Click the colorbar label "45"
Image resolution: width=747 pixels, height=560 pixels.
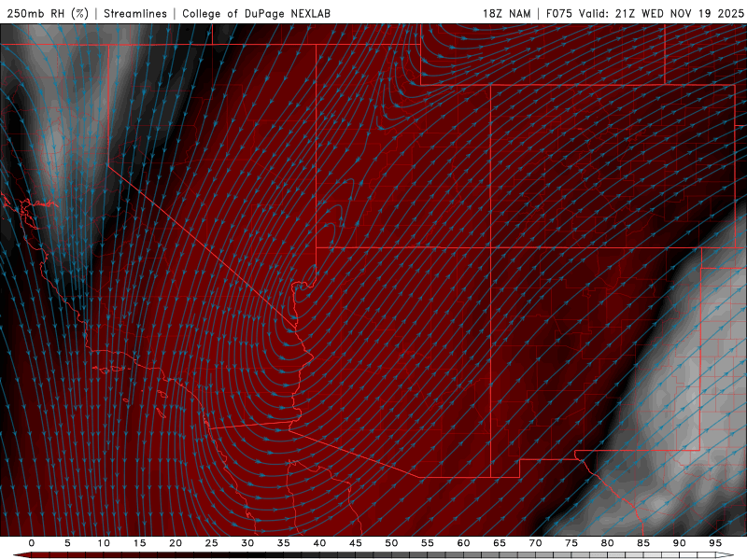coord(356,543)
